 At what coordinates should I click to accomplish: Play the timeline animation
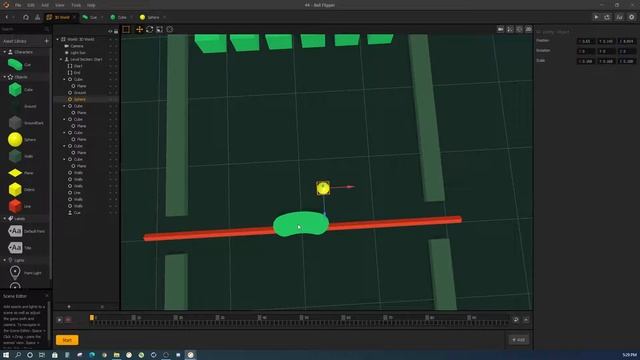click(60, 320)
